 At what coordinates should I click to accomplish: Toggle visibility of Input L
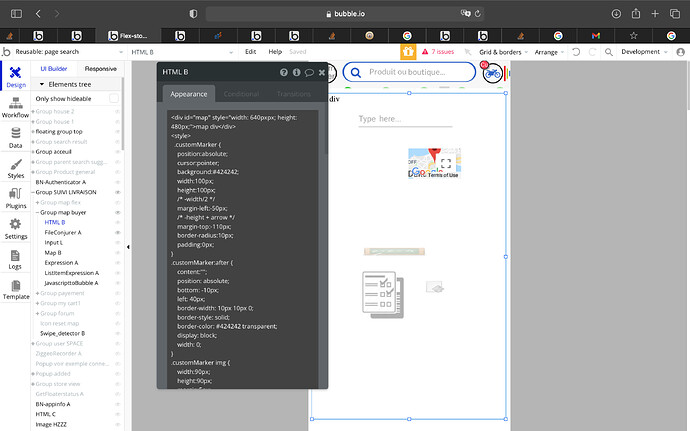click(117, 243)
